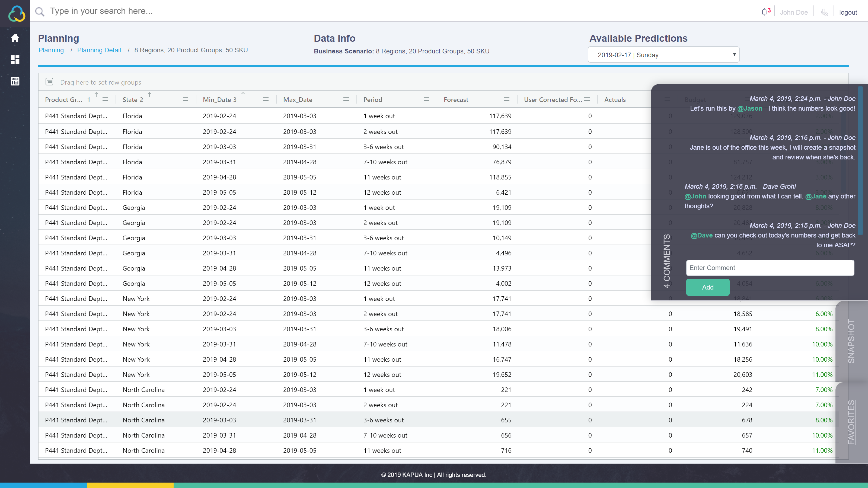868x488 pixels.
Task: Open the Max_Date column menu
Action: [x=346, y=99]
